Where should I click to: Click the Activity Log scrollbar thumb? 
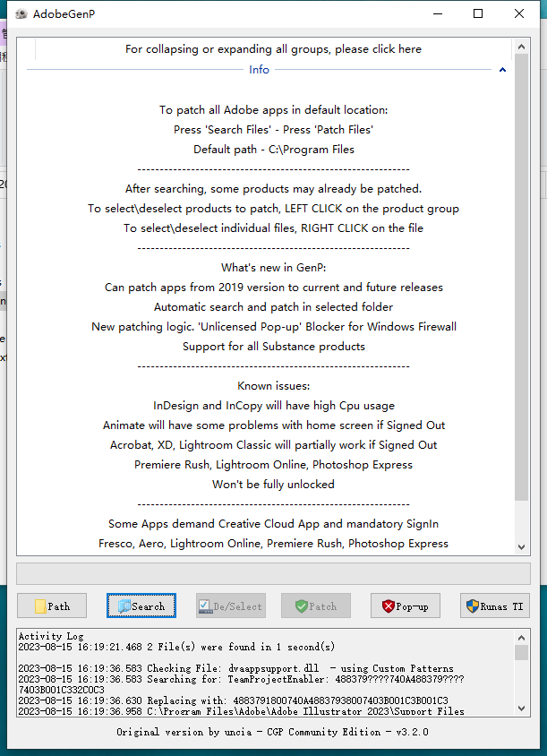[x=521, y=652]
